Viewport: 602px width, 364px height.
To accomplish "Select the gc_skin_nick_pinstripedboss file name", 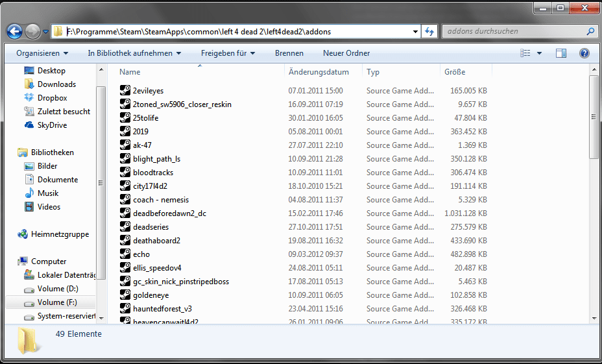I will (181, 282).
